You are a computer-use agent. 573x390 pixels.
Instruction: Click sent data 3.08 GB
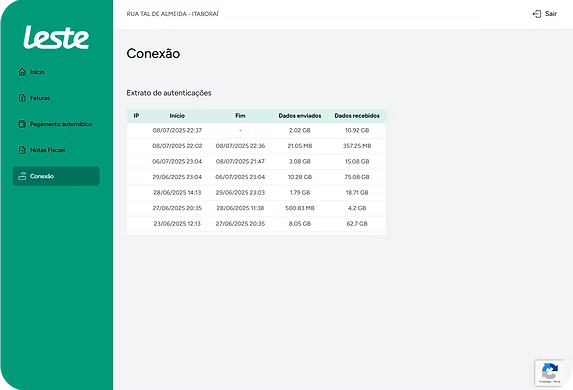click(300, 161)
